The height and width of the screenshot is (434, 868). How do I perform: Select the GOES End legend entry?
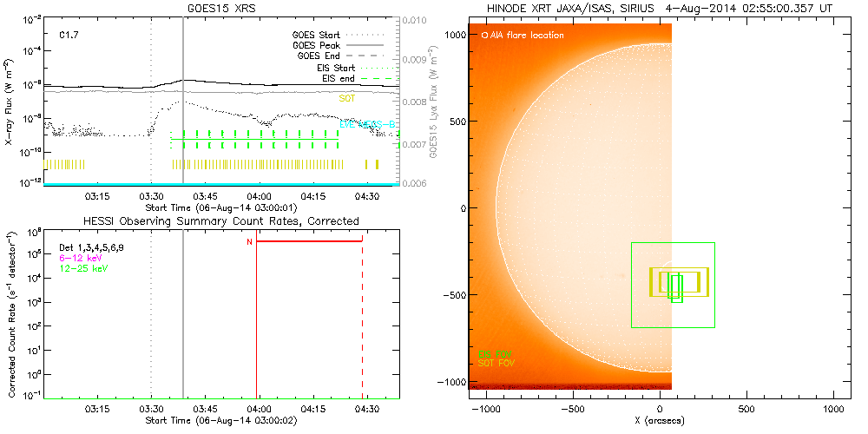point(319,56)
